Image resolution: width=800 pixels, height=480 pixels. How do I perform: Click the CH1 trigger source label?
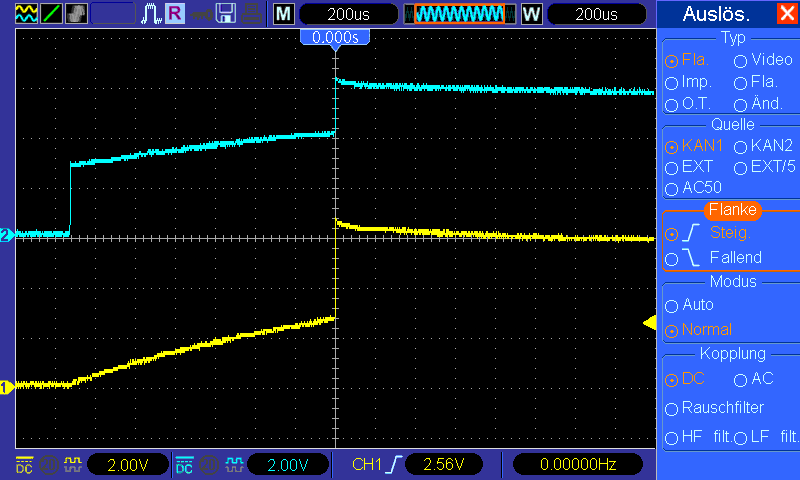367,464
